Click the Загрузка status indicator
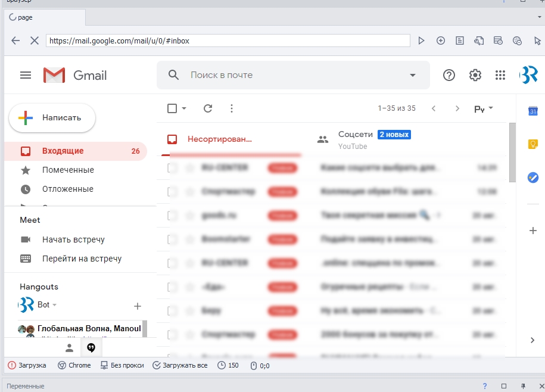 pos(27,365)
